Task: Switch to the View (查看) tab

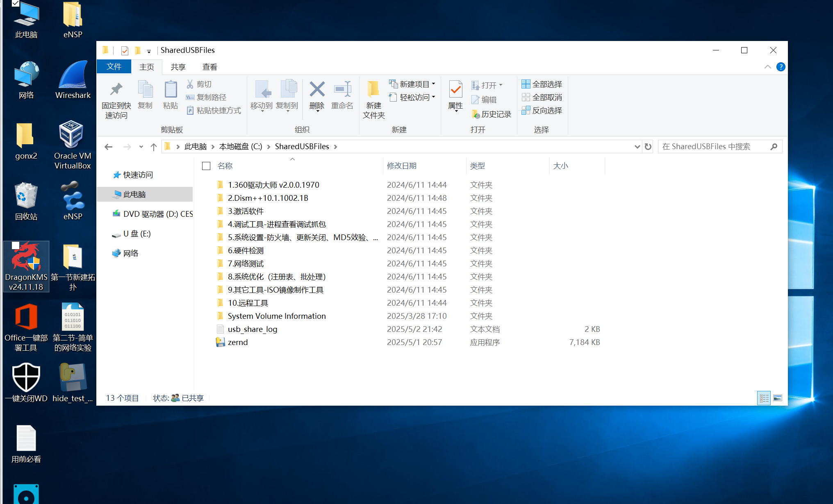Action: tap(209, 67)
